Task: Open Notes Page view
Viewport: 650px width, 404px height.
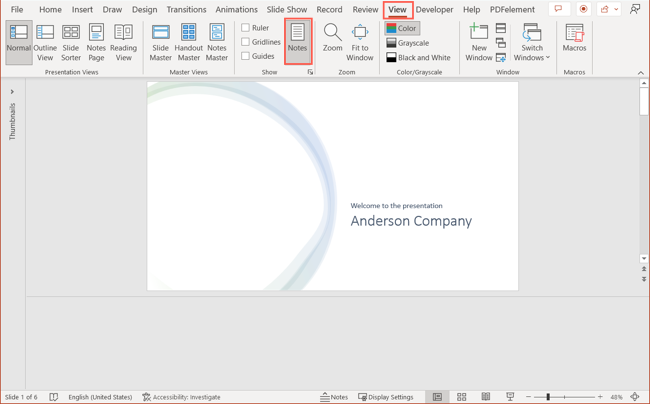Action: (96, 43)
